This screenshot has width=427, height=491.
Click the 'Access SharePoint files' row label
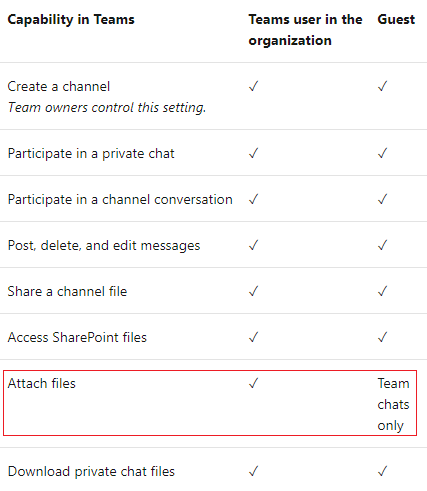click(77, 337)
